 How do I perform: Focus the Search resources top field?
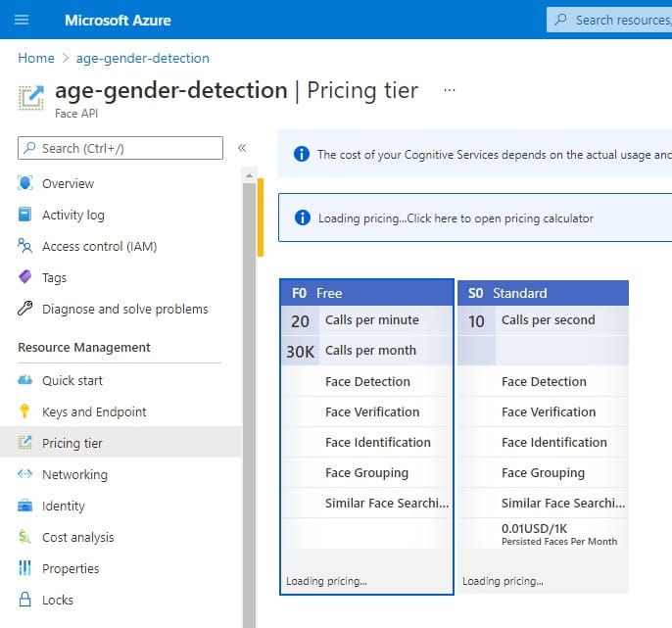pos(609,20)
